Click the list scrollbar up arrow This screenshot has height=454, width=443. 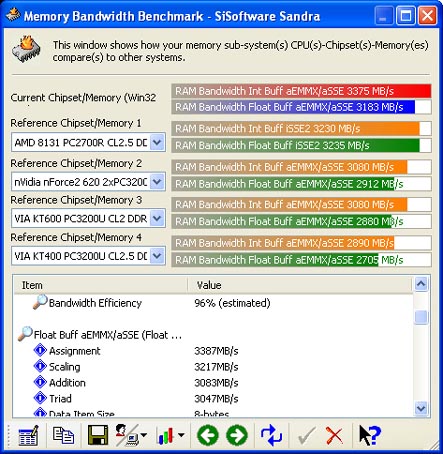[421, 284]
